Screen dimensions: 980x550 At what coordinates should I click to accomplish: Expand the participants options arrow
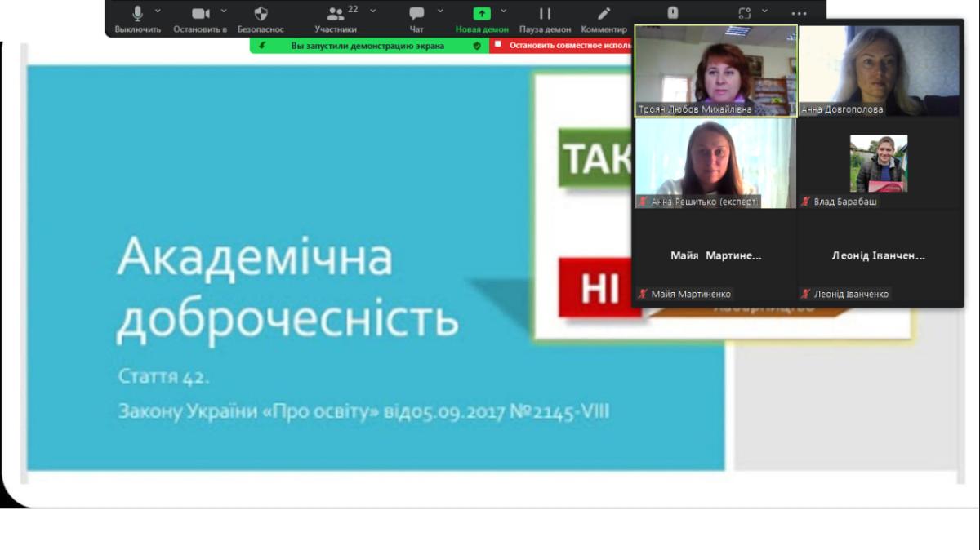click(x=373, y=11)
